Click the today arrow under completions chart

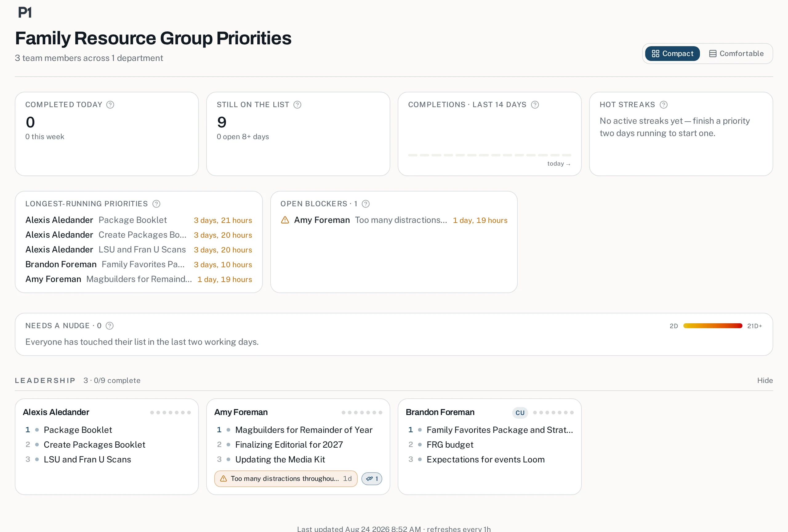coord(559,164)
